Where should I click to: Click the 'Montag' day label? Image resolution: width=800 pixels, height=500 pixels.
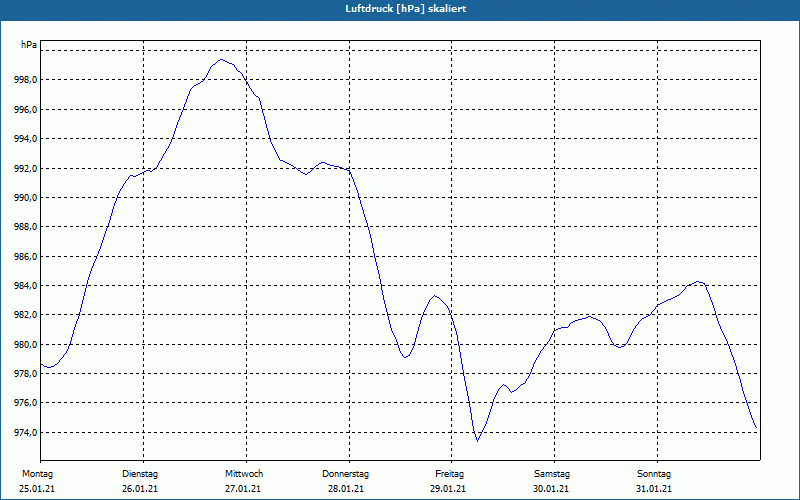point(37,474)
